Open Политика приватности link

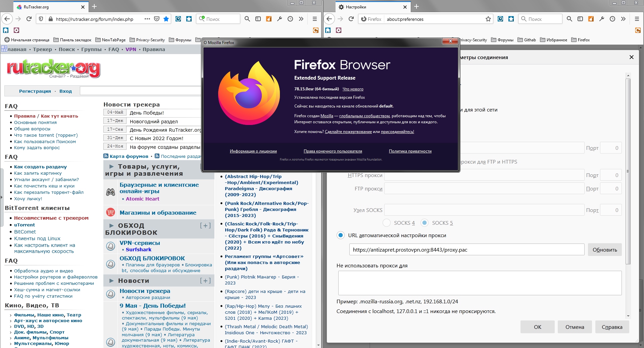[x=410, y=151]
